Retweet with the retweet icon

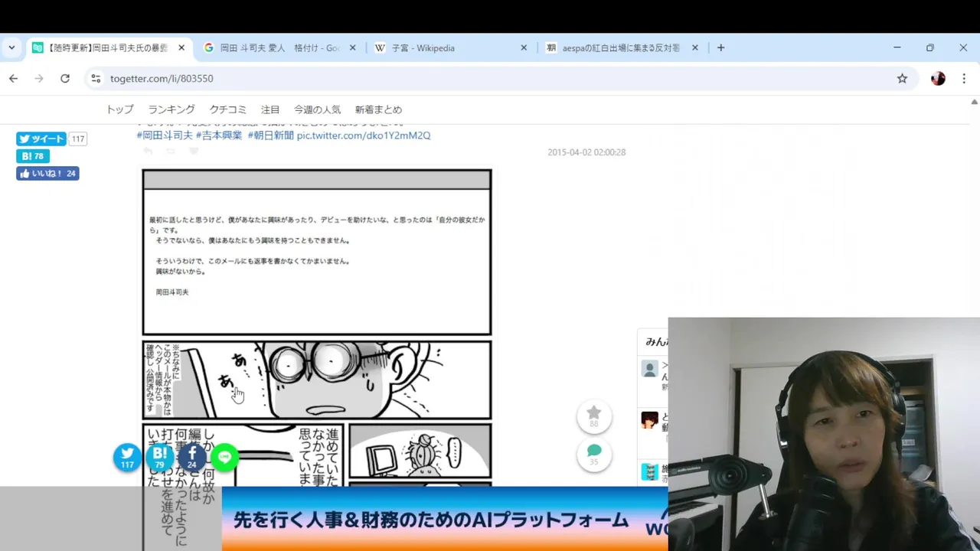click(x=171, y=152)
